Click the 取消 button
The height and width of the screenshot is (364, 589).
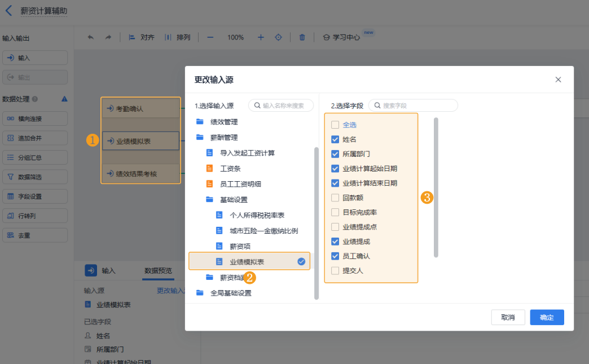[508, 317]
